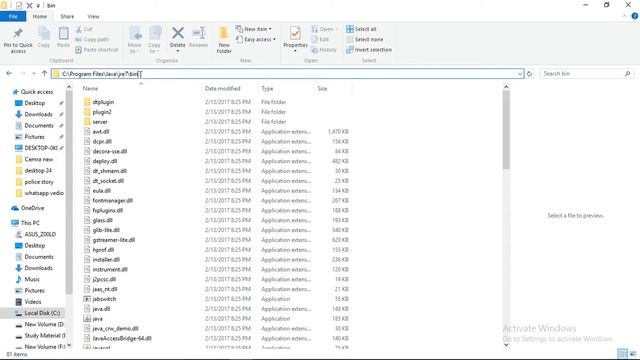Switch to the View ribbon tab
Viewport: 640px width, 360px height.
click(x=93, y=16)
